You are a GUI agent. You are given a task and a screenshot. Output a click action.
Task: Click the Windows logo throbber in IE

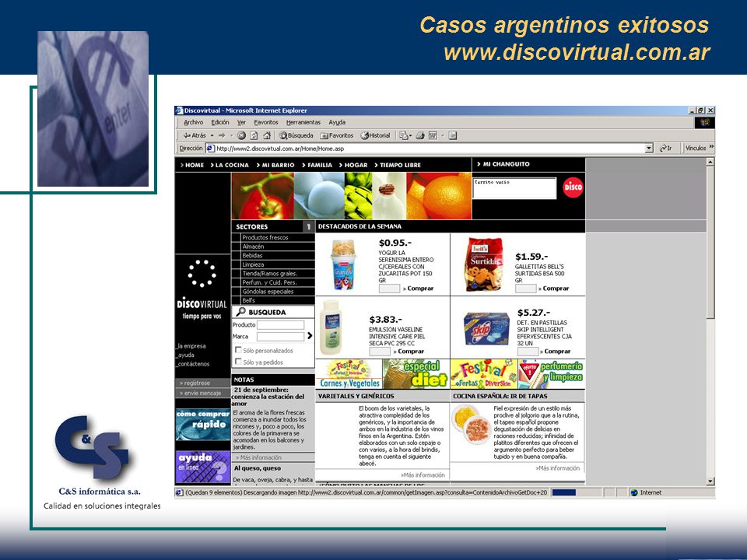coord(705,122)
